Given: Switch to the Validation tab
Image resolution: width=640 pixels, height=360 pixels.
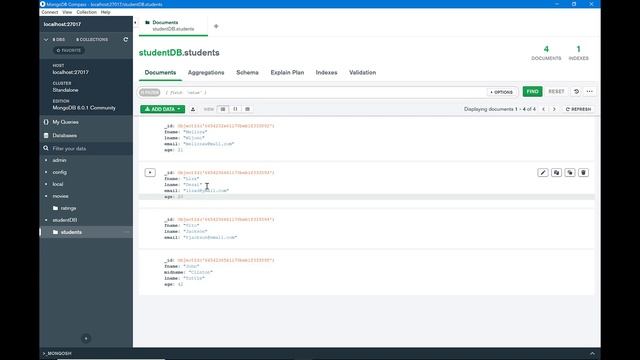Looking at the screenshot, I should click(x=362, y=73).
